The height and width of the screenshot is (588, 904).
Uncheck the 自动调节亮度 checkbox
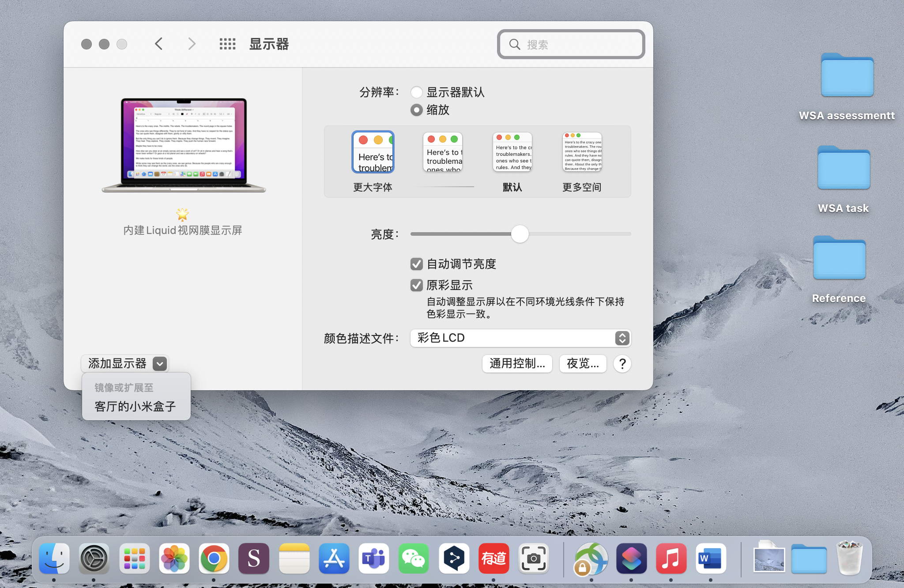[416, 264]
